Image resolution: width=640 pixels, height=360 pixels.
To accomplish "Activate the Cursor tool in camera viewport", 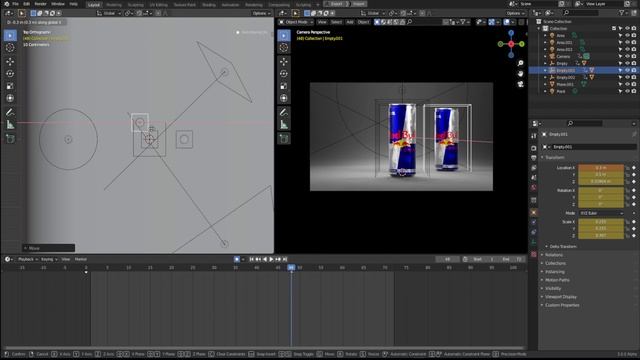I will pos(284,48).
